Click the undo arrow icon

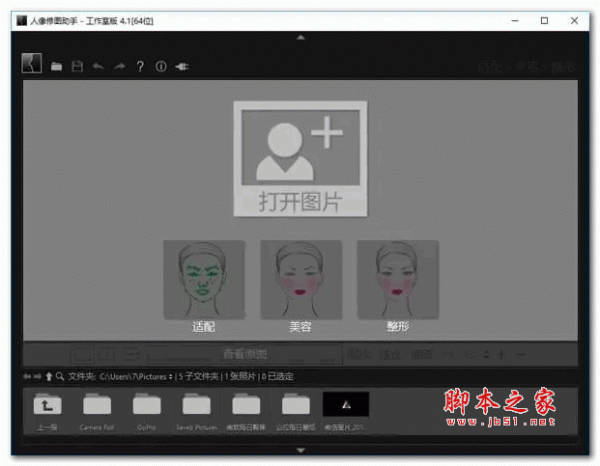97,66
